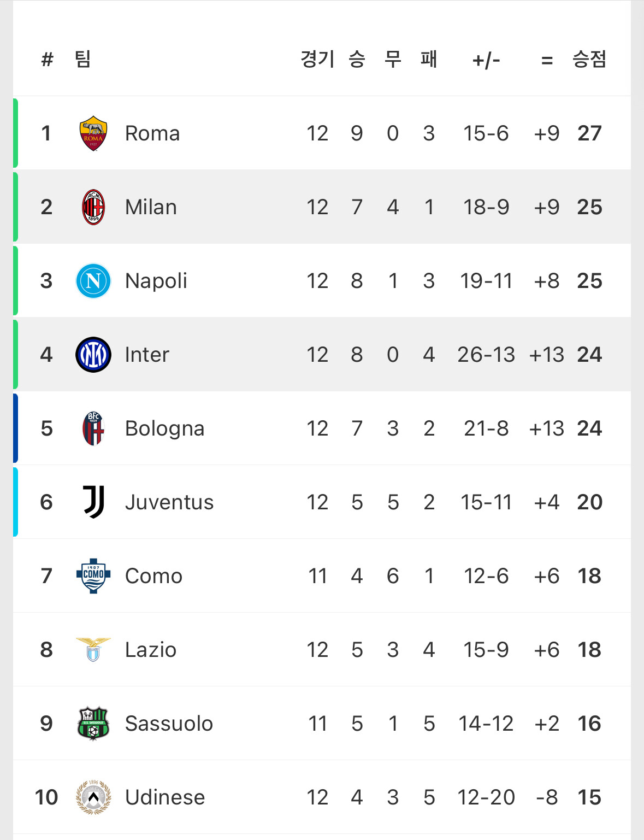Viewport: 644px width, 840px height.
Task: Tap the Como club crest
Action: (x=93, y=576)
